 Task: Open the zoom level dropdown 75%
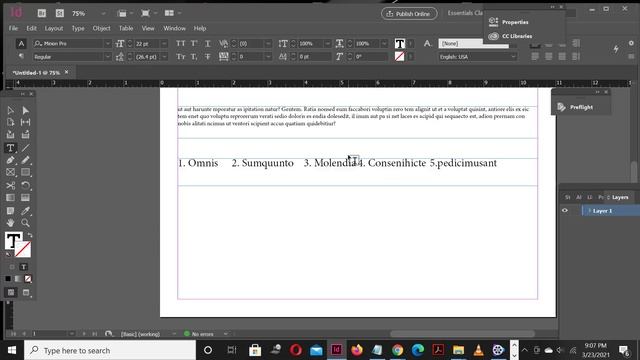coord(103,13)
